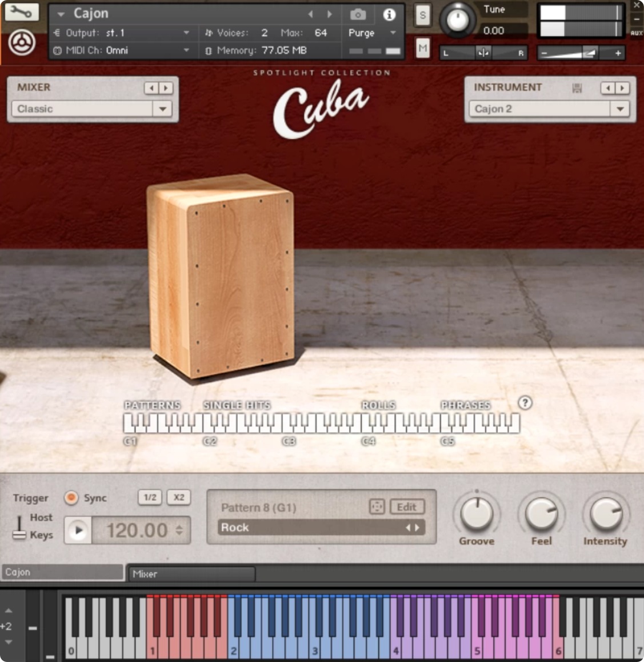644x662 pixels.
Task: Open the pattern editor with Edit
Action: click(x=407, y=507)
